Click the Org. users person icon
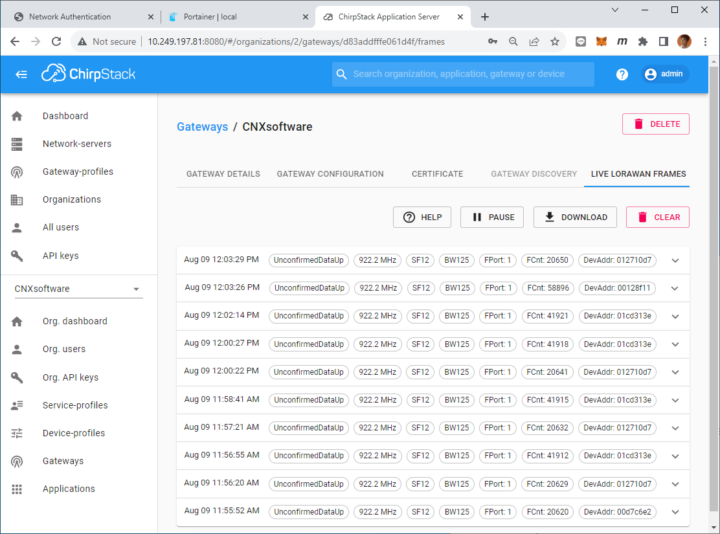Screen dimensions: 720x534 coord(17,349)
